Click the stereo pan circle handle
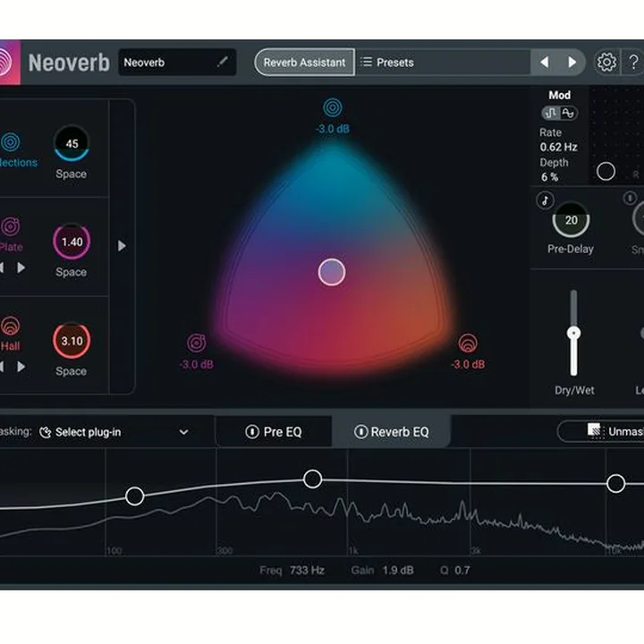The height and width of the screenshot is (644, 644). 606,171
